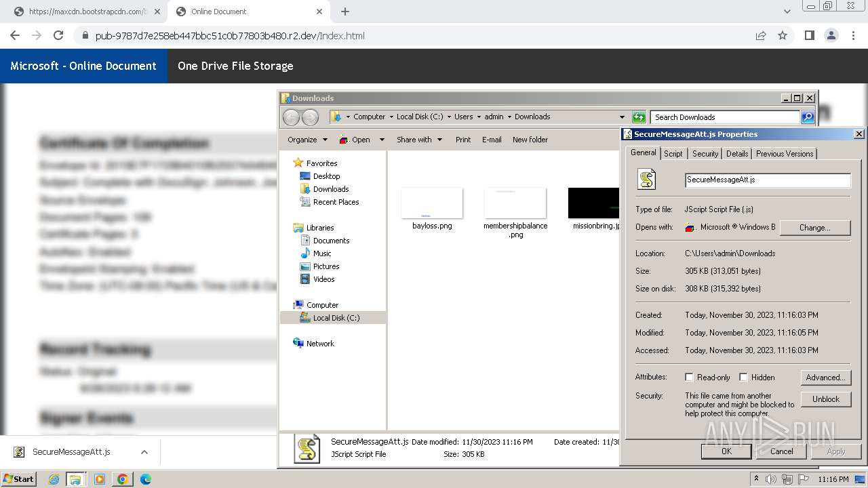Screen dimensions: 868x488
Task: Open the Share with dropdown
Action: (x=419, y=140)
